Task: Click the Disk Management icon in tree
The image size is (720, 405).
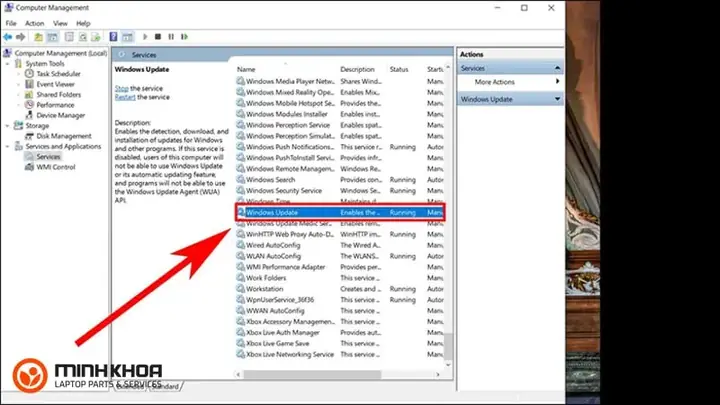Action: pos(29,136)
